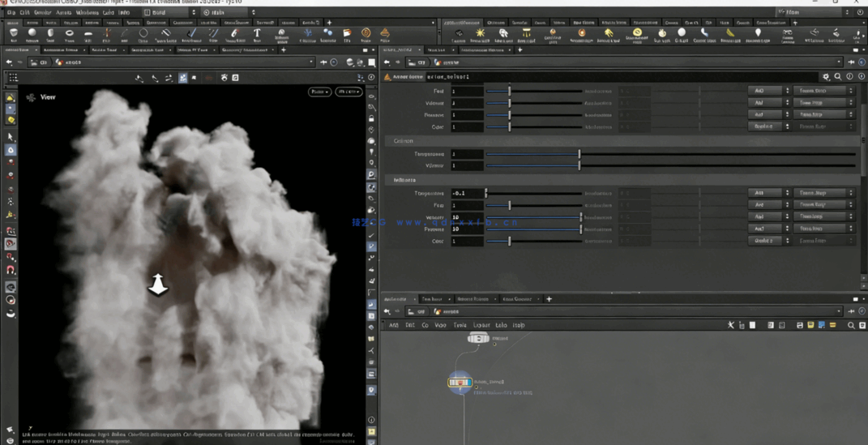This screenshot has height=445, width=868.
Task: Select the Helix shelf tool
Action: tap(385, 36)
